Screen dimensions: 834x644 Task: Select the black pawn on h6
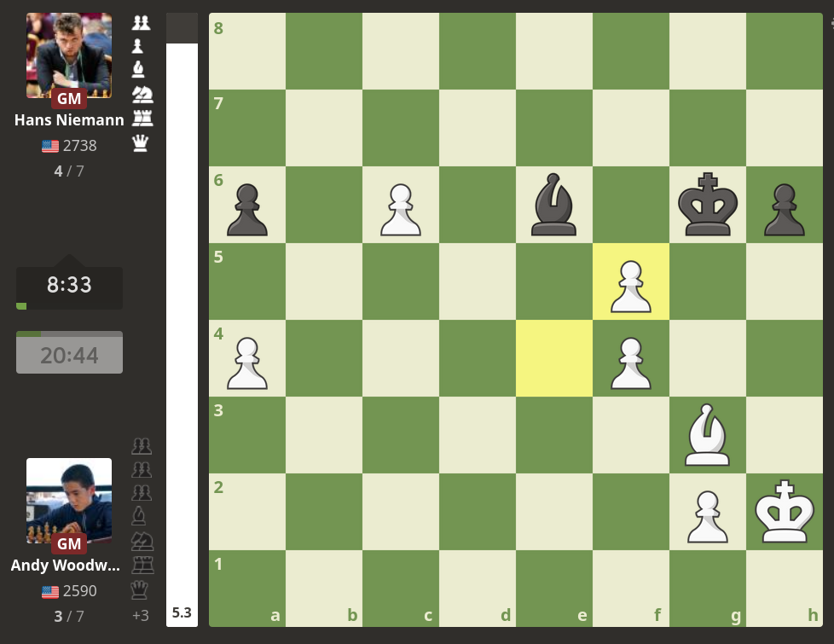[784, 210]
